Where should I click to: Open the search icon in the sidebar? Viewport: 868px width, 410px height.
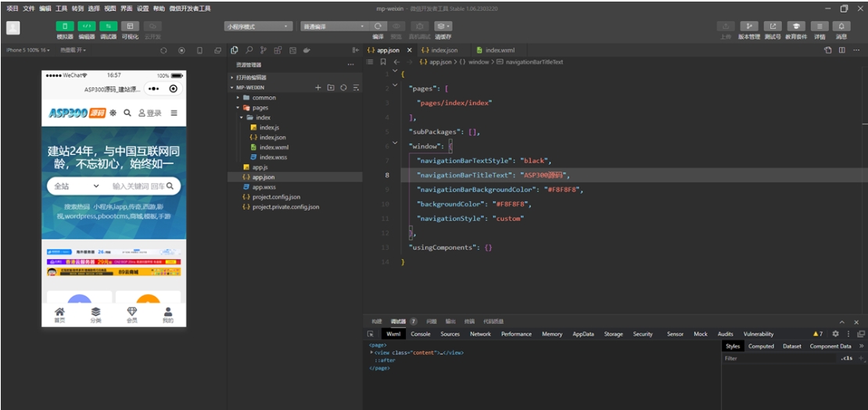tap(249, 50)
